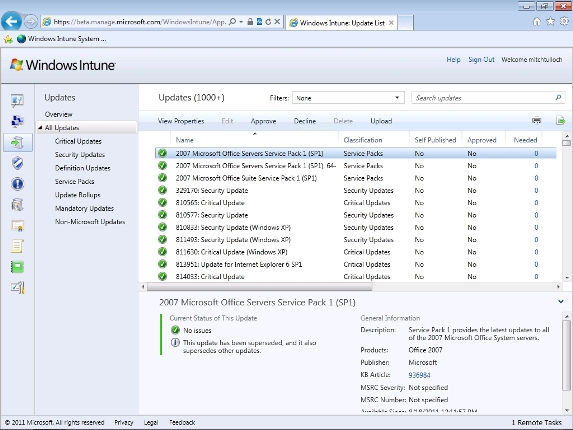The height and width of the screenshot is (430, 573).
Task: Open Reports workspace icon in sidebar
Action: pos(17,267)
